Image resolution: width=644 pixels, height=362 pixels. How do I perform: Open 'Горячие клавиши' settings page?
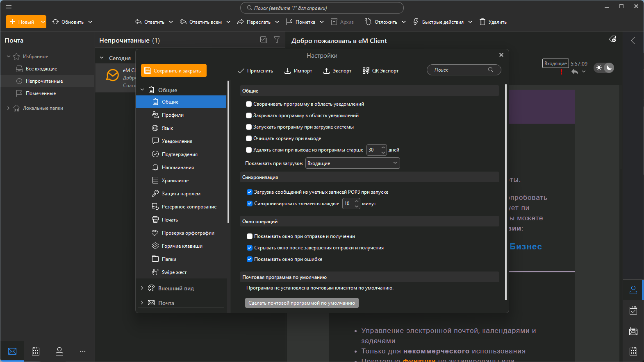click(182, 246)
